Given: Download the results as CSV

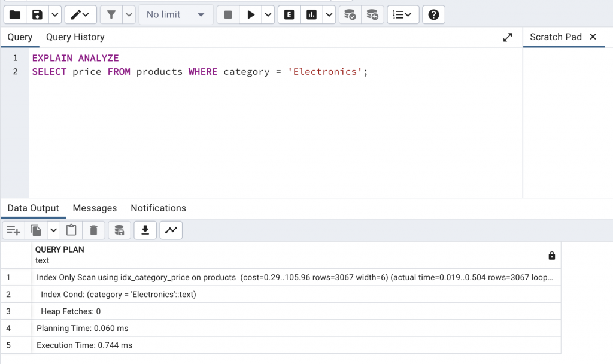Looking at the screenshot, I should coord(145,230).
